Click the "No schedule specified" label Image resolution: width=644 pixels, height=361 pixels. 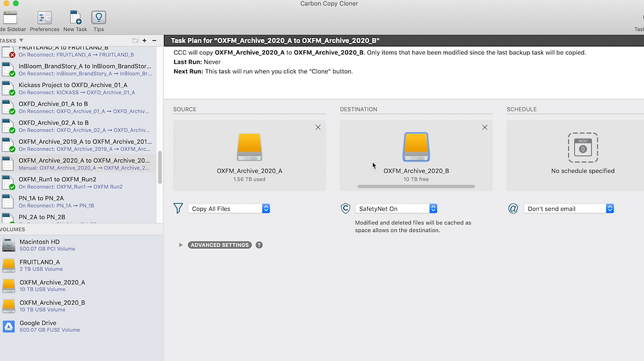583,171
